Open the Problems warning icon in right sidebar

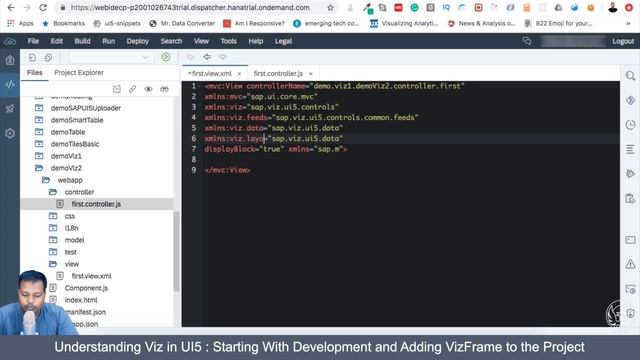click(x=630, y=264)
